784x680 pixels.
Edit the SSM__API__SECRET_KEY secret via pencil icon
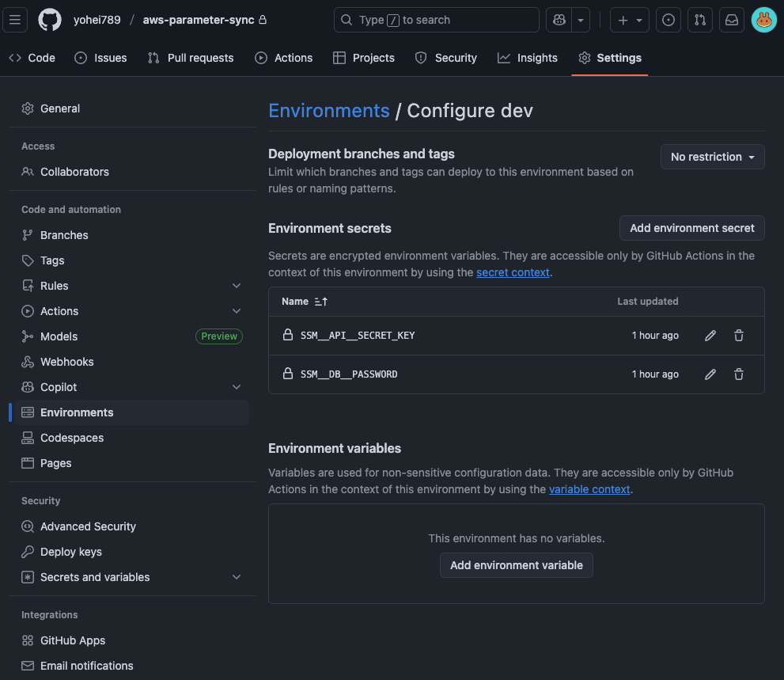710,336
